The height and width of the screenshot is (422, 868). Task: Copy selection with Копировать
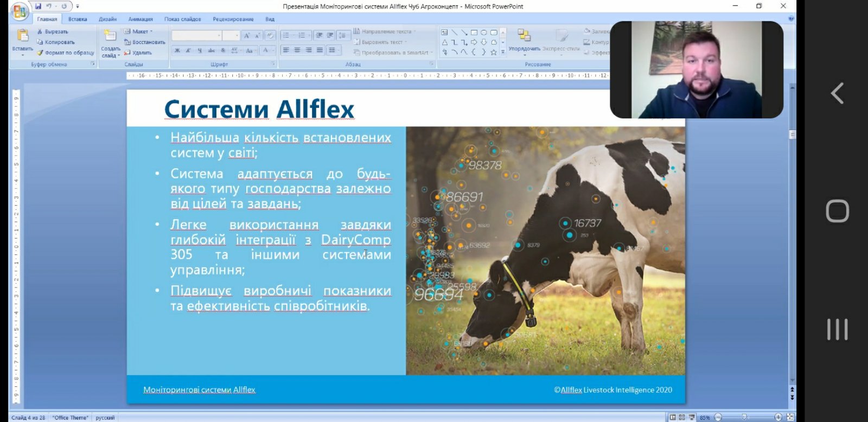coord(55,42)
